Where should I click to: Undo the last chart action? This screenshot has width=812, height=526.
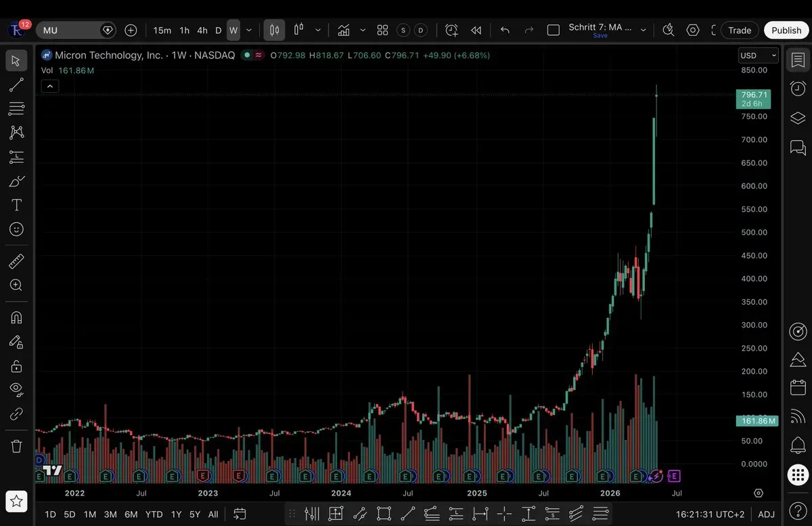click(505, 30)
